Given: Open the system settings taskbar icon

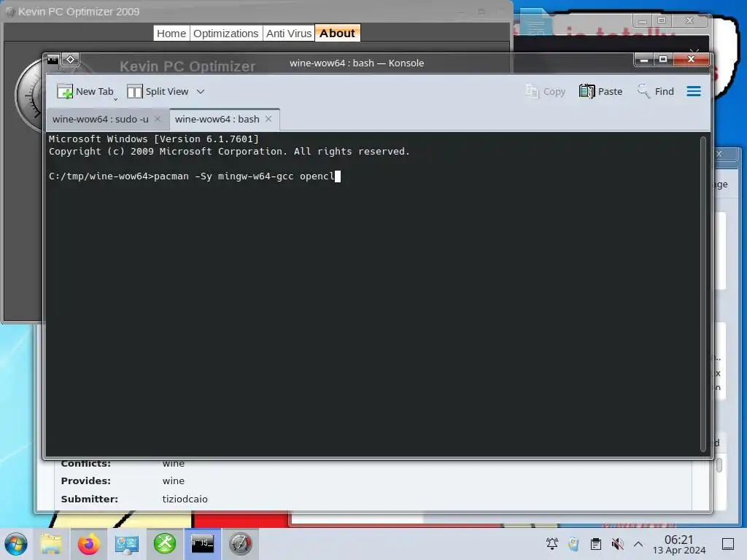Looking at the screenshot, I should [x=127, y=544].
